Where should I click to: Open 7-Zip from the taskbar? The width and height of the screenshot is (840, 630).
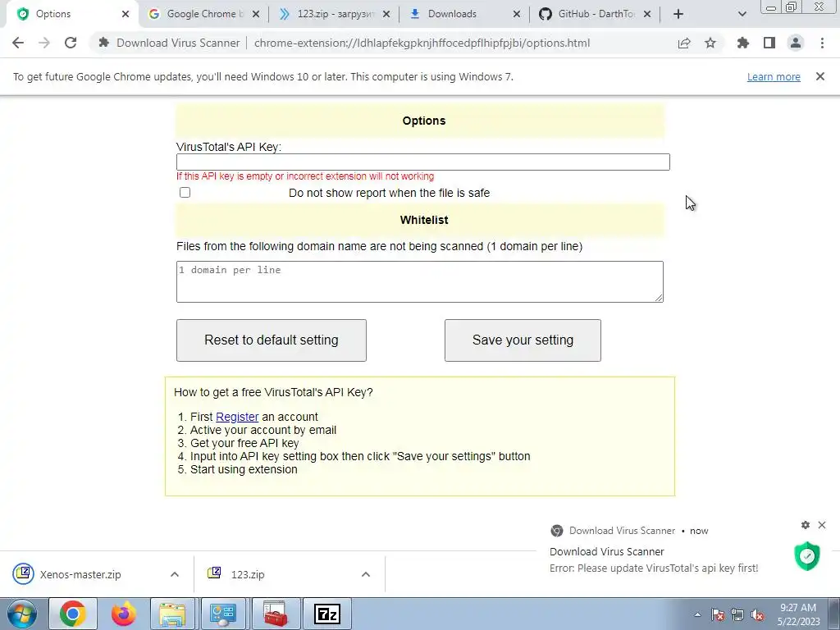327,614
